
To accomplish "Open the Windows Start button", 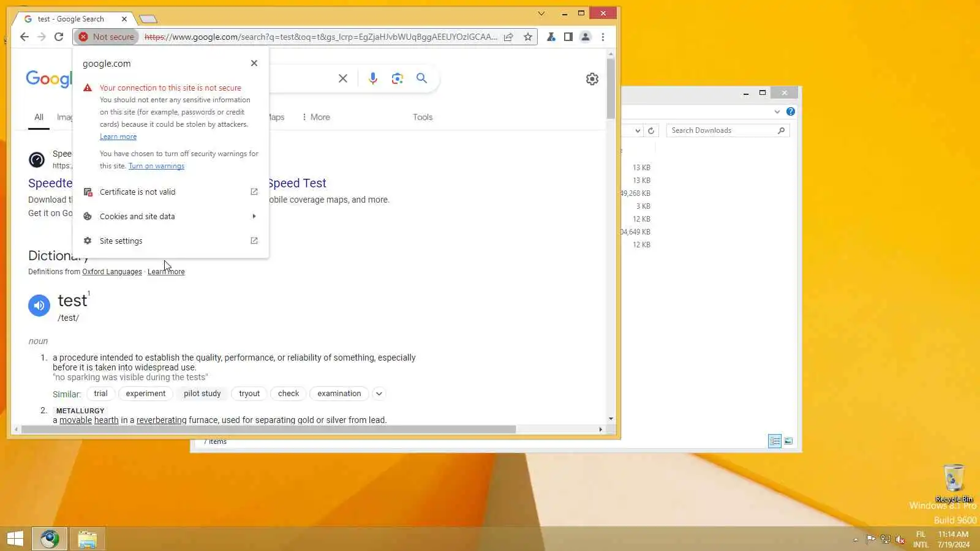I will (x=15, y=539).
